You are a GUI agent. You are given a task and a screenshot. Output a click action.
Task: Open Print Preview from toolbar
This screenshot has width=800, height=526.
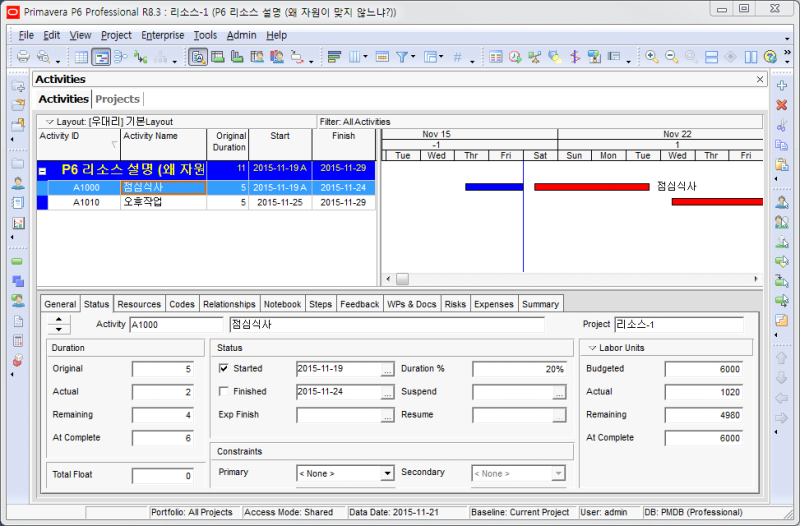(x=43, y=56)
